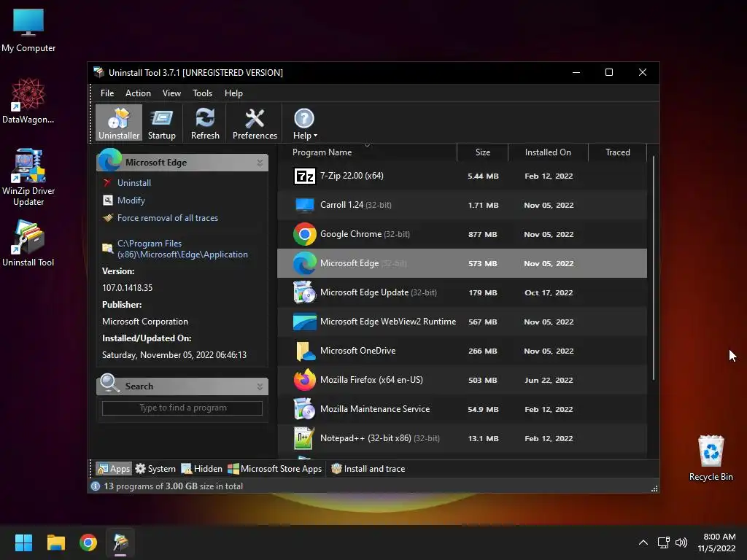747x560 pixels.
Task: Click the 13 programs of 3.00 GB text
Action: [x=174, y=486]
